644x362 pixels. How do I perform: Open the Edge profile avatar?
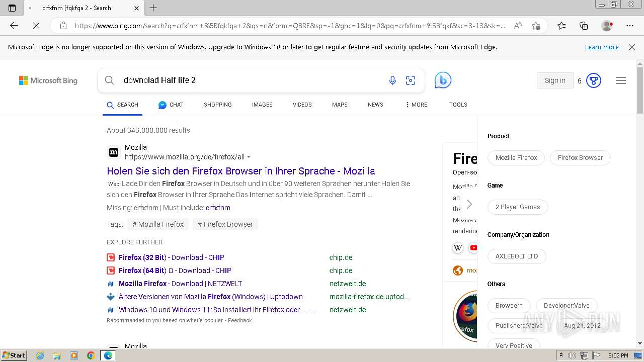pos(607,26)
